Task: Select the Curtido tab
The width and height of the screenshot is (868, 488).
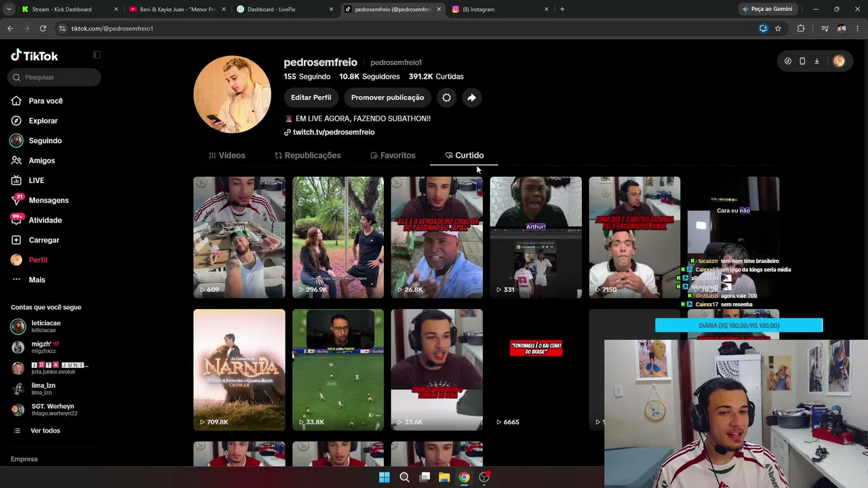Action: pos(464,155)
